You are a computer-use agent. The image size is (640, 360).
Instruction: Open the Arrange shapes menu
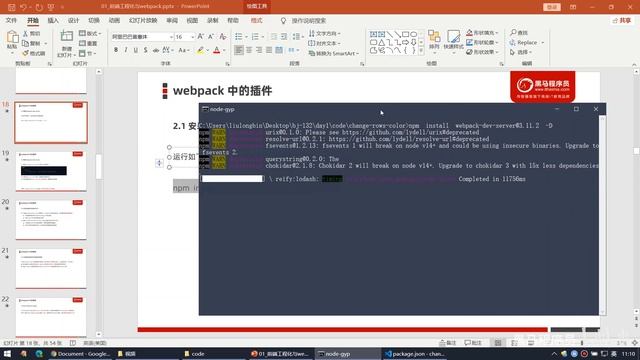(434, 41)
